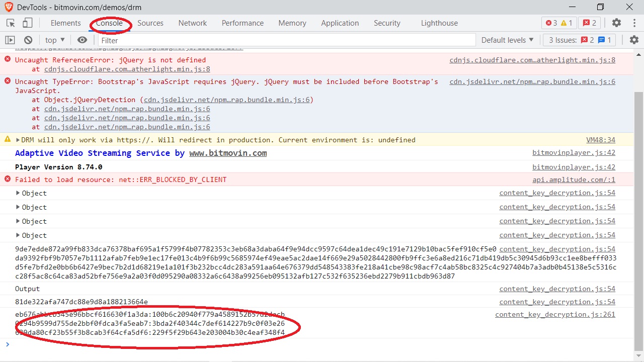Switch to the Memory tab

click(x=292, y=23)
